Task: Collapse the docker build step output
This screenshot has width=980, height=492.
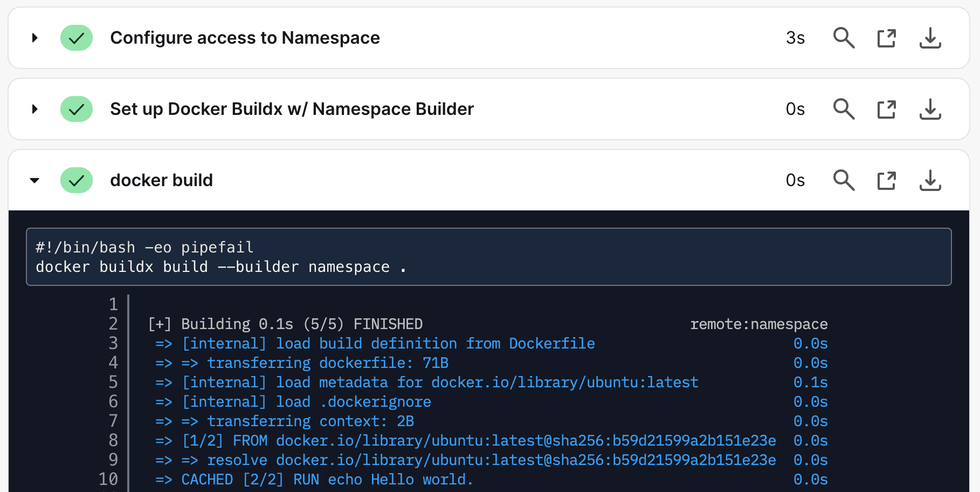Action: click(34, 180)
